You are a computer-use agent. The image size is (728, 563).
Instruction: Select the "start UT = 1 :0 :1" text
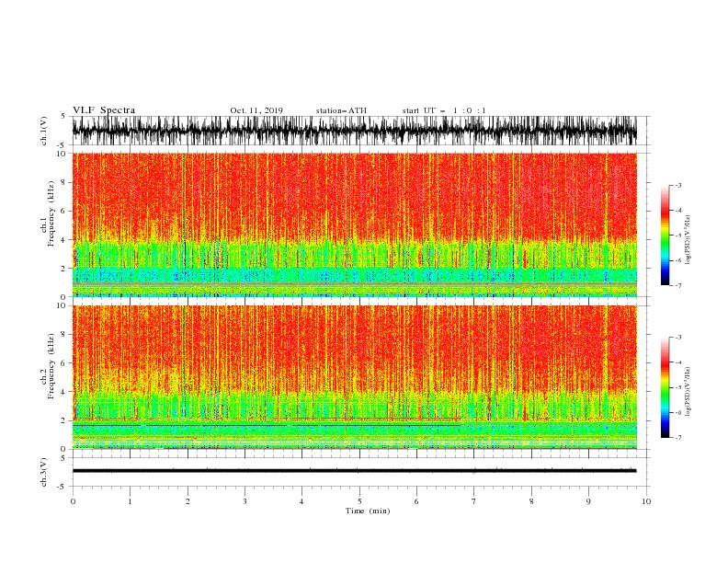point(444,110)
